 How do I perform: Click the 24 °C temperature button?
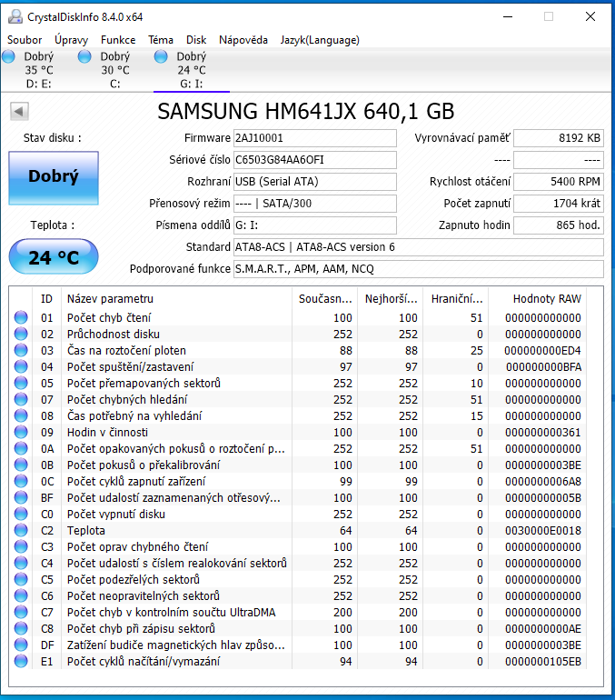[54, 256]
